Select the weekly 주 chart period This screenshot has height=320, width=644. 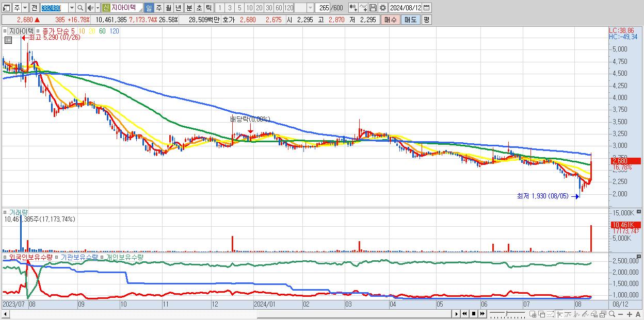tap(158, 8)
